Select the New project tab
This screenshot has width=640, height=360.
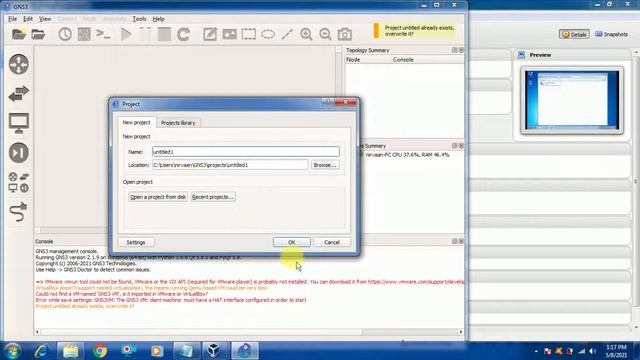coord(136,122)
